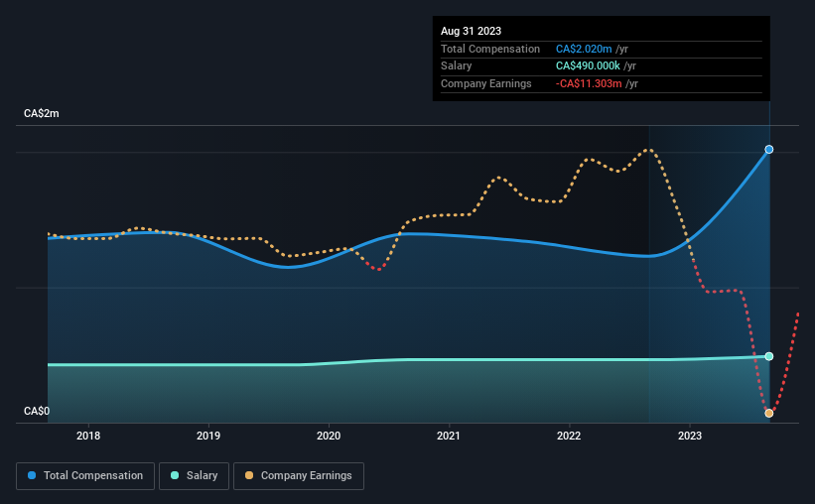Screen dimensions: 815x504
Task: Click the Aug 31 2023 tooltip date
Action: (x=471, y=31)
